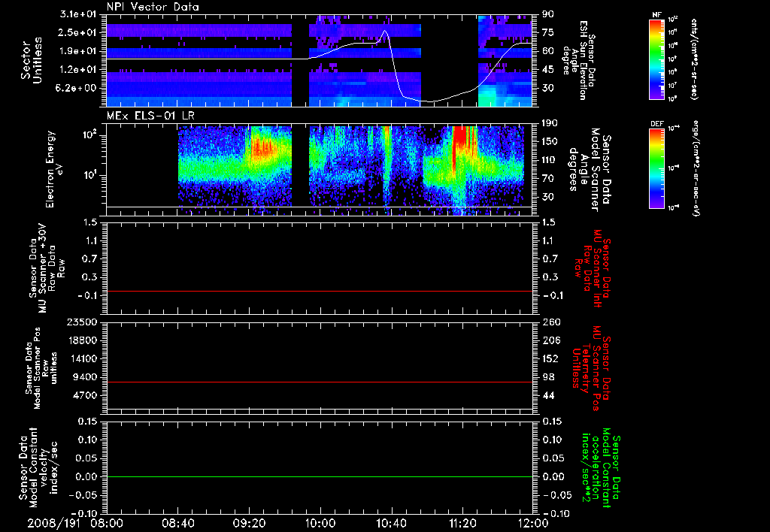
Task: Click the "1.9e+01" sector tick label
Action: tap(78, 51)
